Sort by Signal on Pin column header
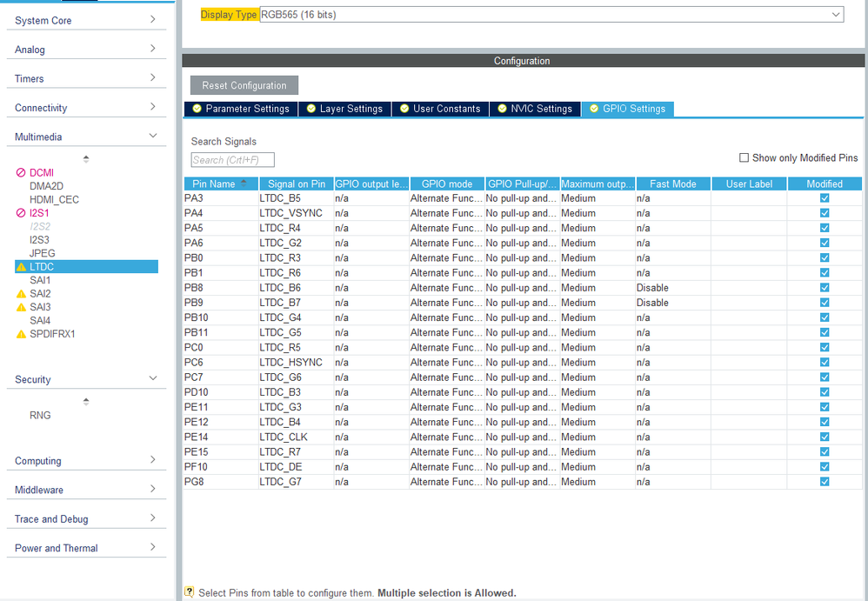The height and width of the screenshot is (601, 868). coord(297,184)
